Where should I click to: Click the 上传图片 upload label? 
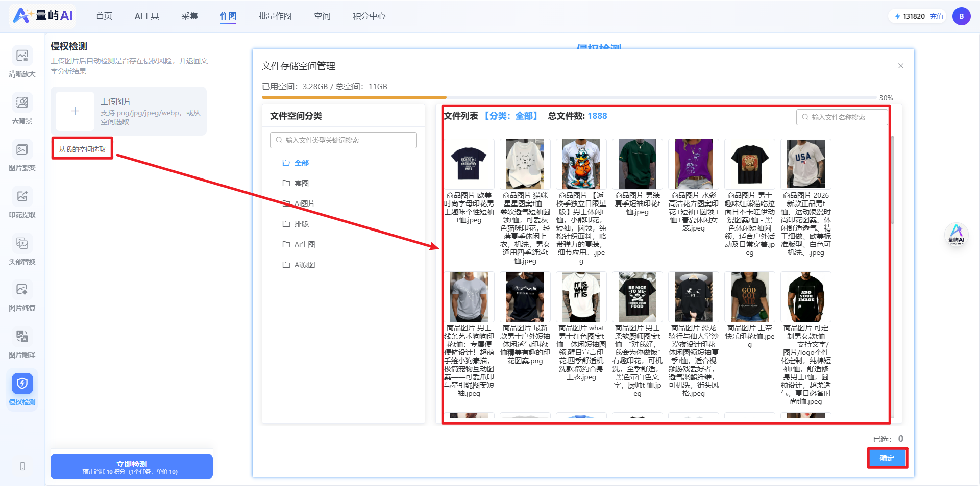point(116,101)
